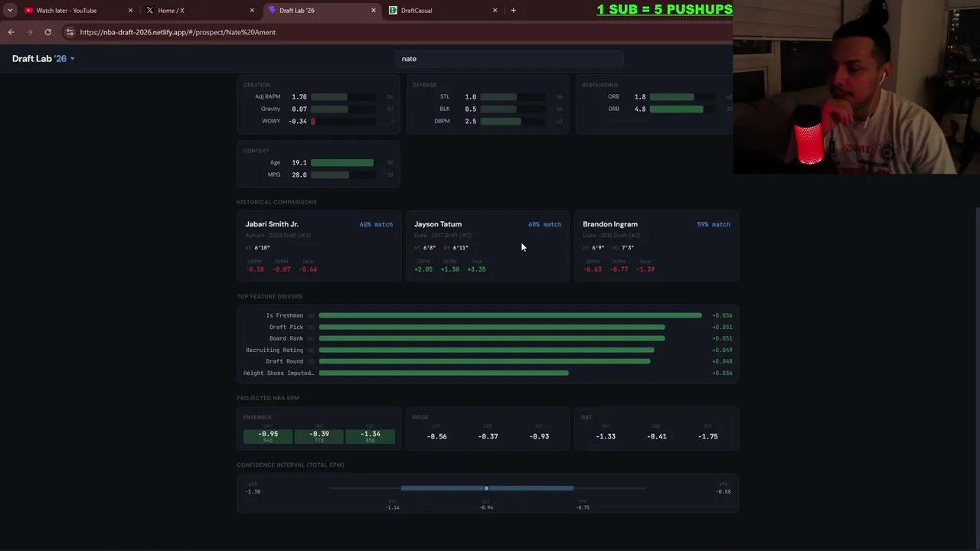Image resolution: width=980 pixels, height=551 pixels.
Task: Click the Adj RAPM value 1.70
Action: (x=299, y=97)
